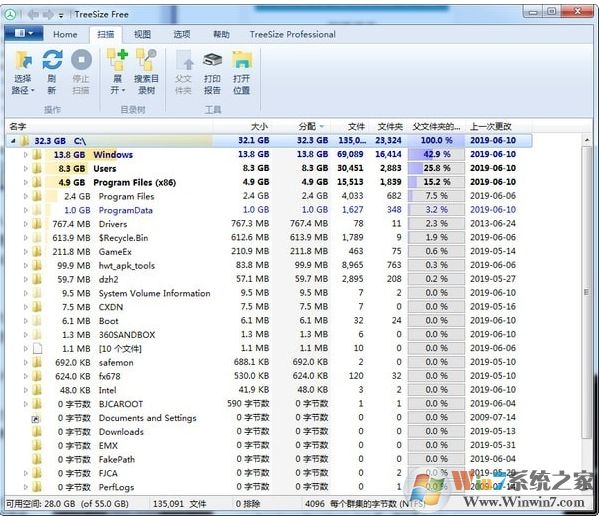The height and width of the screenshot is (516, 601).
Task: Click the 选择路径 (select path) icon
Action: (x=22, y=60)
